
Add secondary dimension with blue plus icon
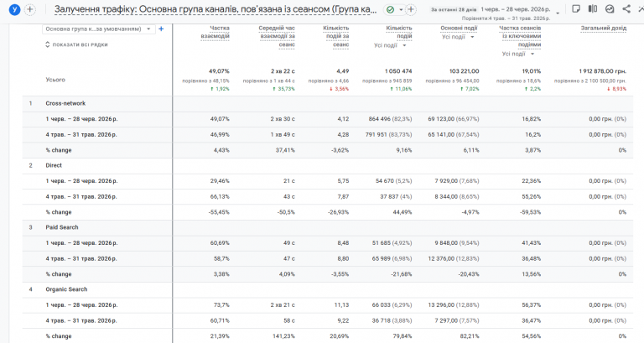(x=161, y=29)
